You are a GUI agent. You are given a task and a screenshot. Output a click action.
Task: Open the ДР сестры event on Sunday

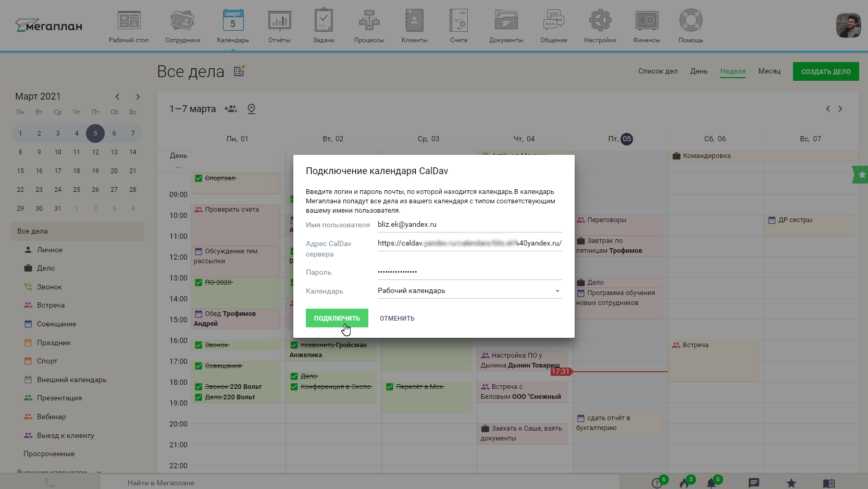(x=810, y=225)
